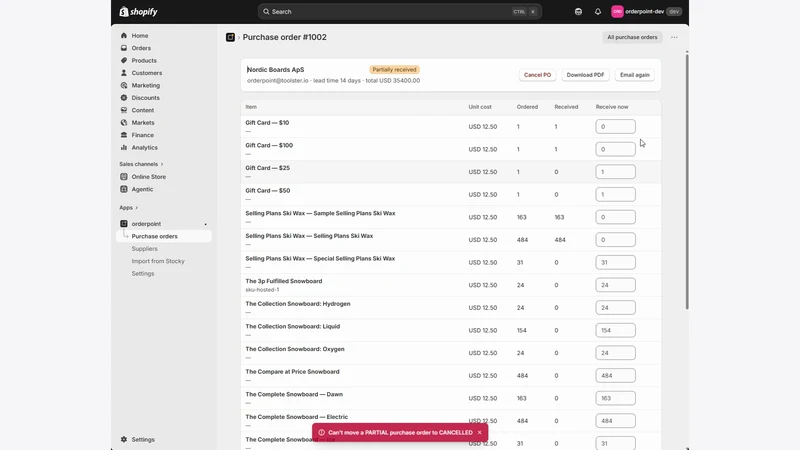Image resolution: width=800 pixels, height=450 pixels.
Task: Click the search magnifier icon
Action: point(266,11)
